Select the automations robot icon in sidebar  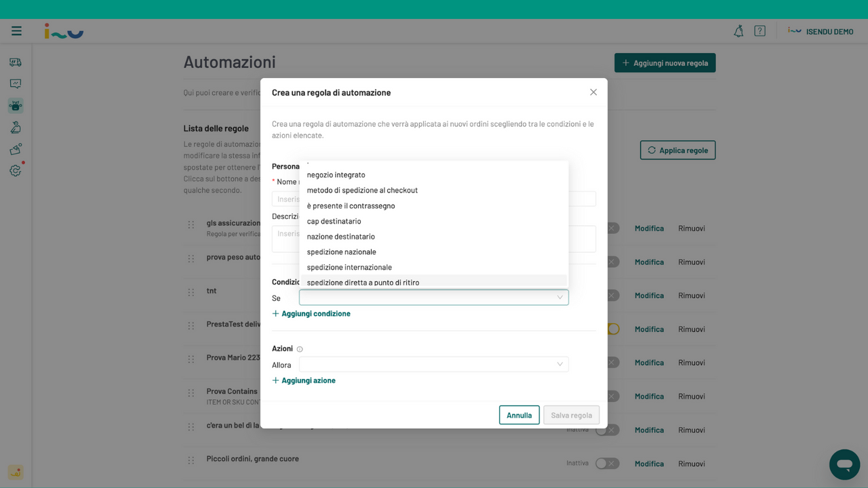click(16, 106)
